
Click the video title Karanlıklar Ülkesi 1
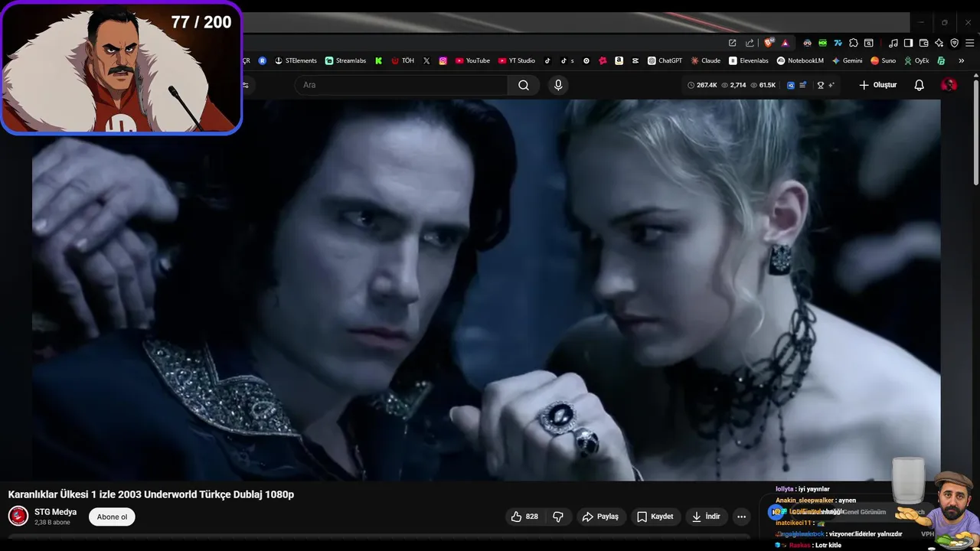point(151,494)
